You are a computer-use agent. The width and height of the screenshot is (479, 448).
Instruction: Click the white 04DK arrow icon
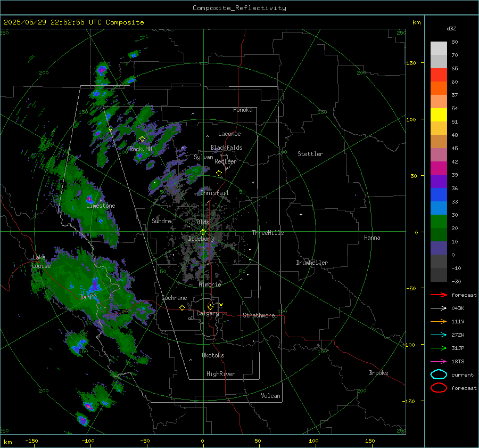click(439, 308)
